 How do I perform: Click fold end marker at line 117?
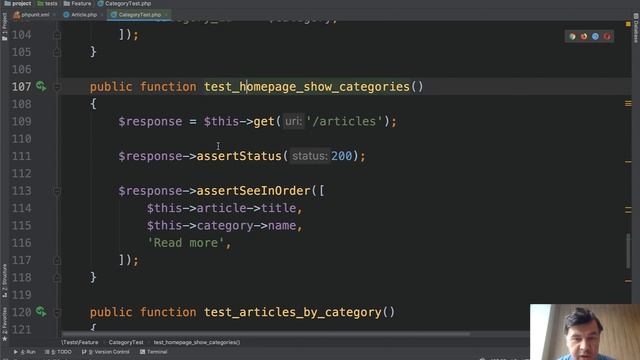pos(57,260)
